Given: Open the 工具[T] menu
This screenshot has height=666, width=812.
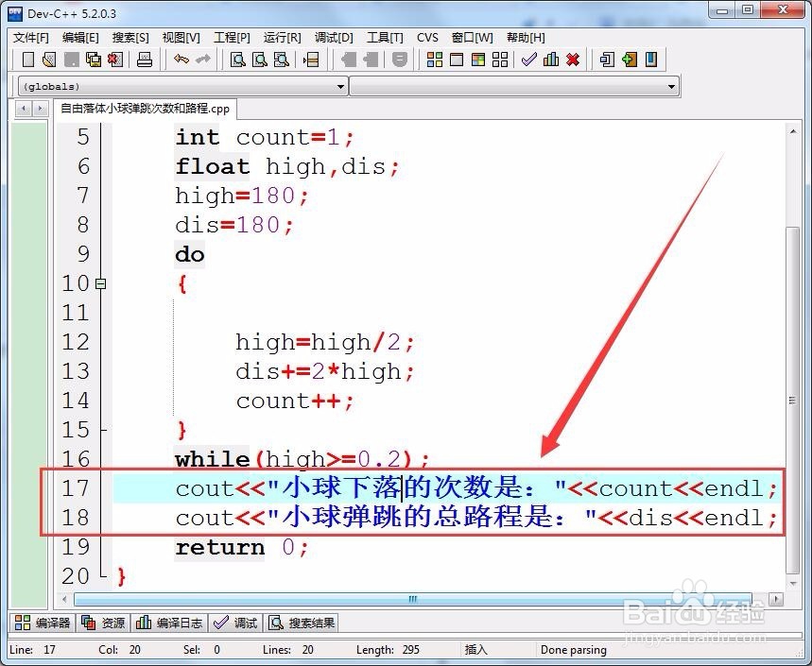Looking at the screenshot, I should click(x=384, y=37).
